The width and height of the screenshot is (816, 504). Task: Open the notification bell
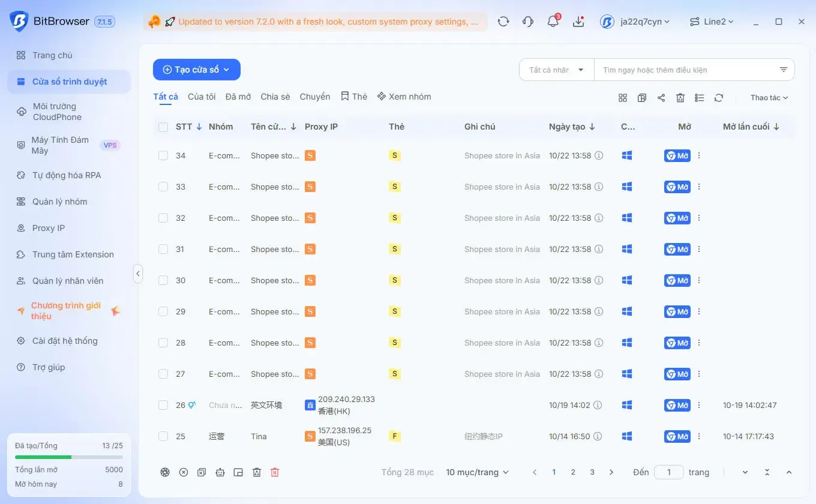(x=553, y=22)
